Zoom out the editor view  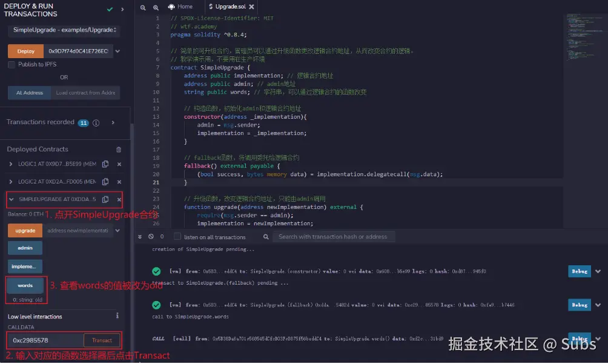pyautogui.click(x=144, y=7)
